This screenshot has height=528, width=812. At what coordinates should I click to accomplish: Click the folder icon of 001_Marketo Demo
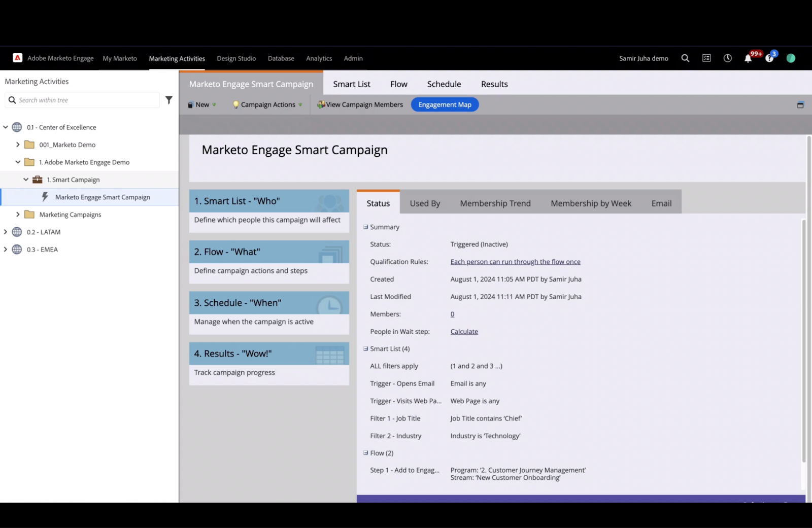[x=29, y=145]
